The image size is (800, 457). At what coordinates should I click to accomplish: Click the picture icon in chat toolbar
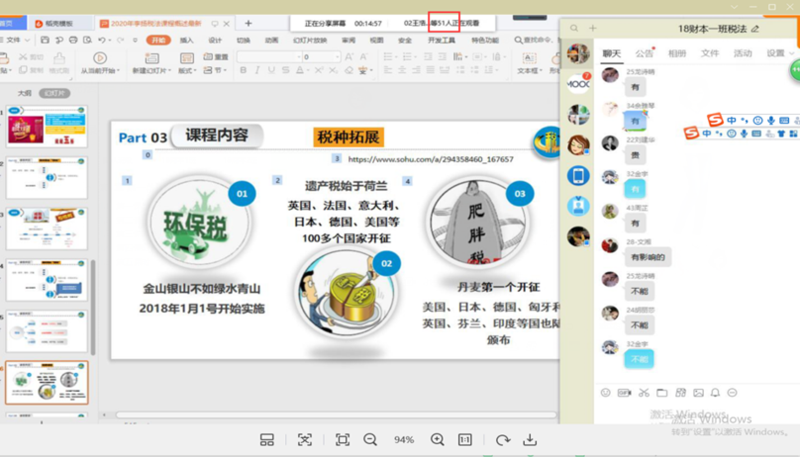click(698, 393)
